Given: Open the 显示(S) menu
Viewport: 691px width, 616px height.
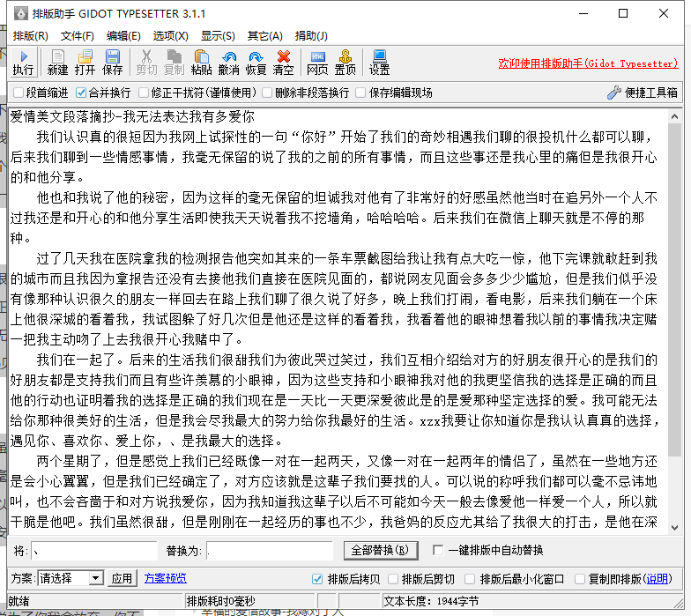Looking at the screenshot, I should (x=218, y=36).
